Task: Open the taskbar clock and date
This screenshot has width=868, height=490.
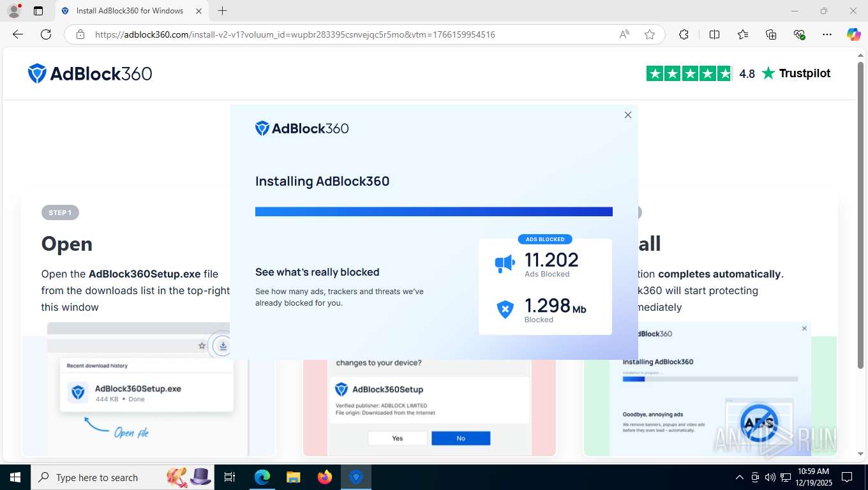Action: point(813,477)
